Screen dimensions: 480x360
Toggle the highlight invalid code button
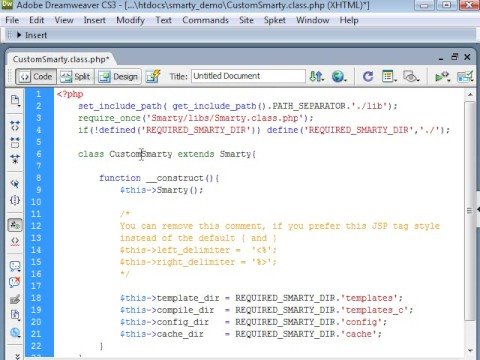tap(15, 241)
